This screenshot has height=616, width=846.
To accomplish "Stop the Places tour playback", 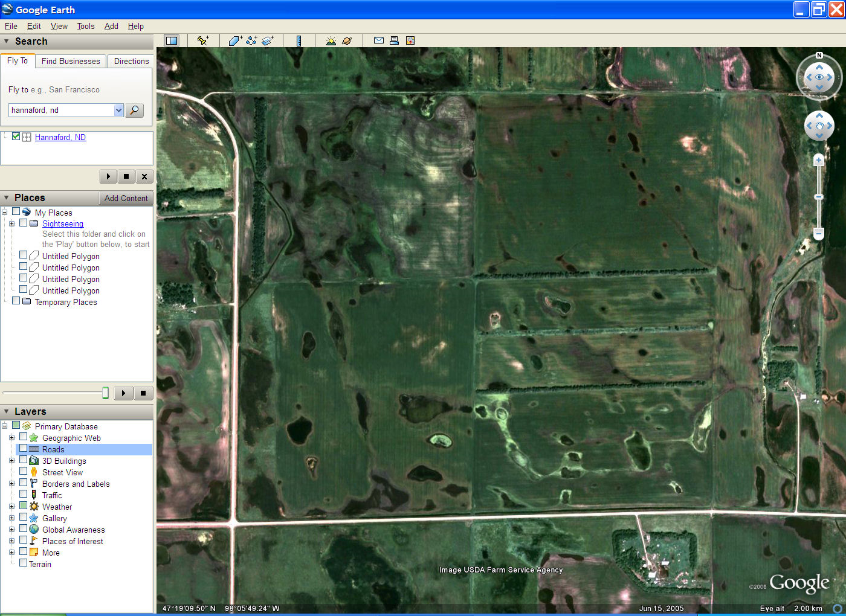I will (x=143, y=393).
